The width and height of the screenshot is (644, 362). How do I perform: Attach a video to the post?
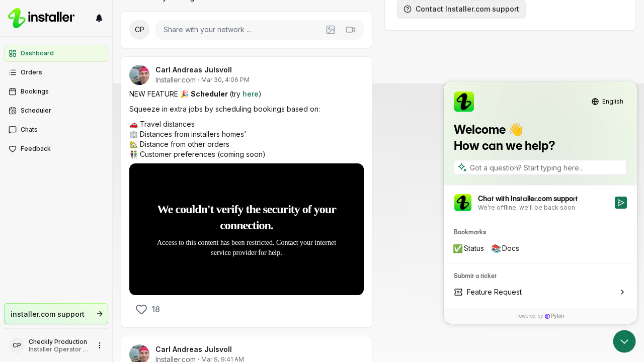point(351,30)
